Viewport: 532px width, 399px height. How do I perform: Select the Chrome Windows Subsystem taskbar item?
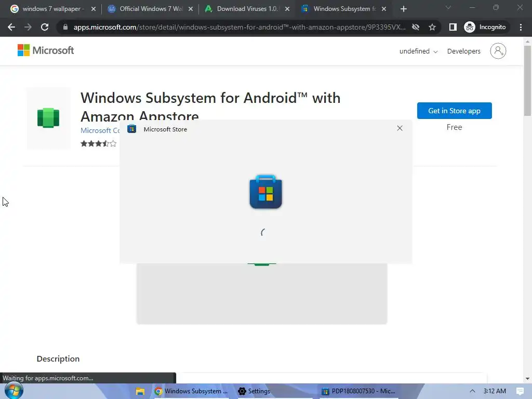click(191, 391)
